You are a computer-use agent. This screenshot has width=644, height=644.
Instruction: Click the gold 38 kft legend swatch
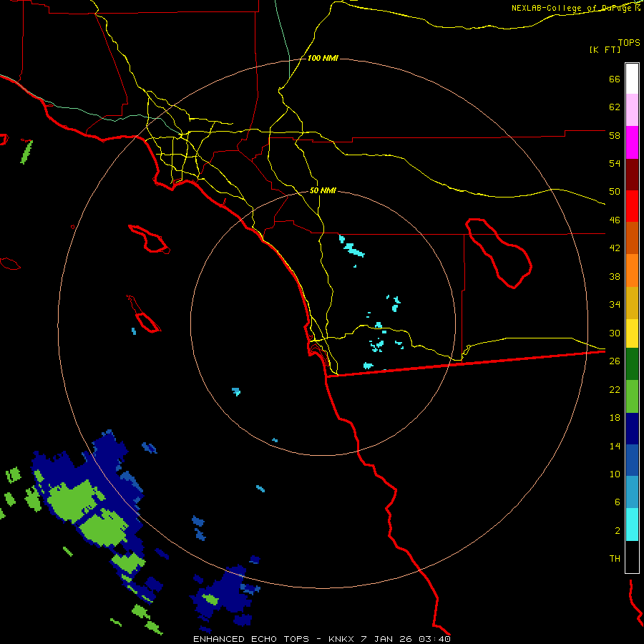pos(632,303)
